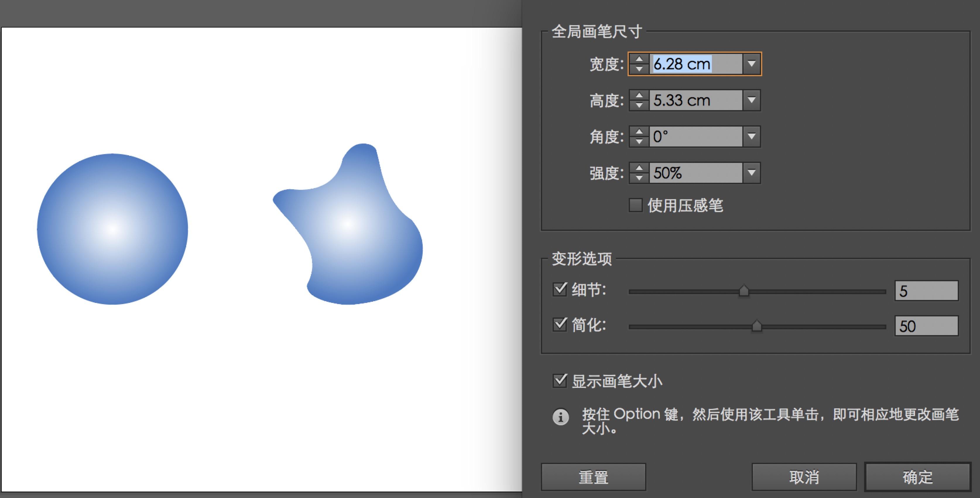
Task: Select the warped blue blob shape
Action: [x=347, y=224]
